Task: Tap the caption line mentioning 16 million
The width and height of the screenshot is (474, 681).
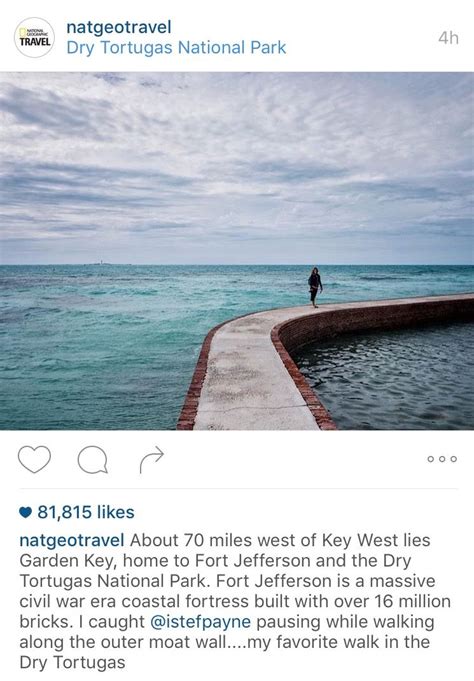Action: point(235,602)
